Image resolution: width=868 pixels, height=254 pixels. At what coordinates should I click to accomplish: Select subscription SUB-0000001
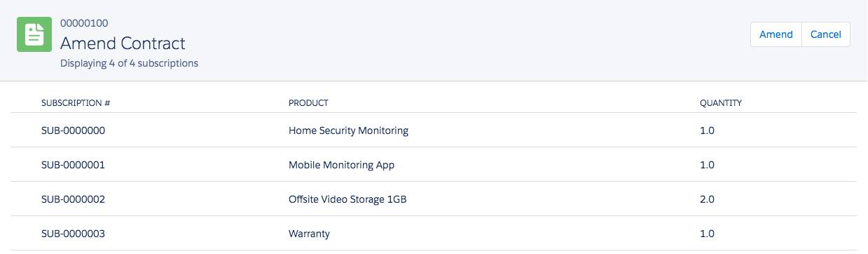pyautogui.click(x=73, y=165)
